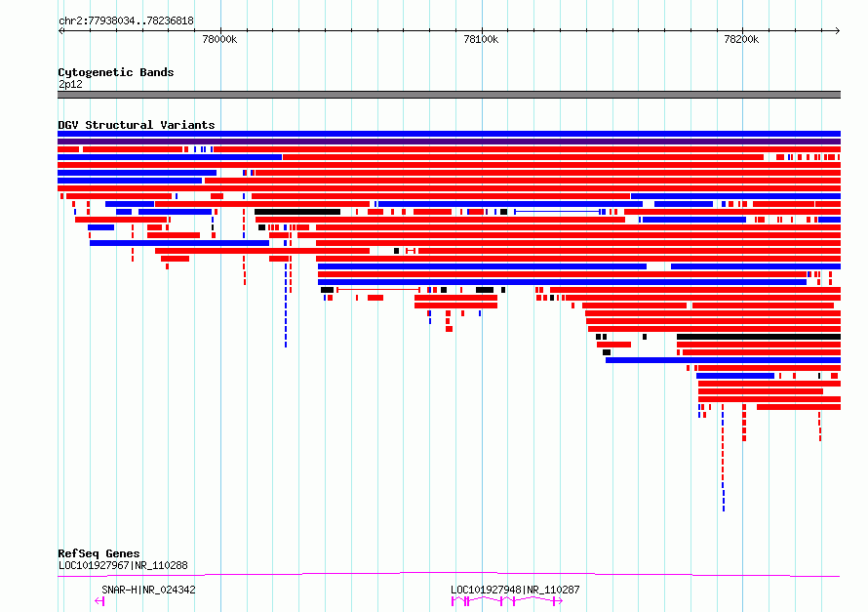Select the short blue bar above the lowest red bars
The width and height of the screenshot is (868, 612).
pos(735,376)
